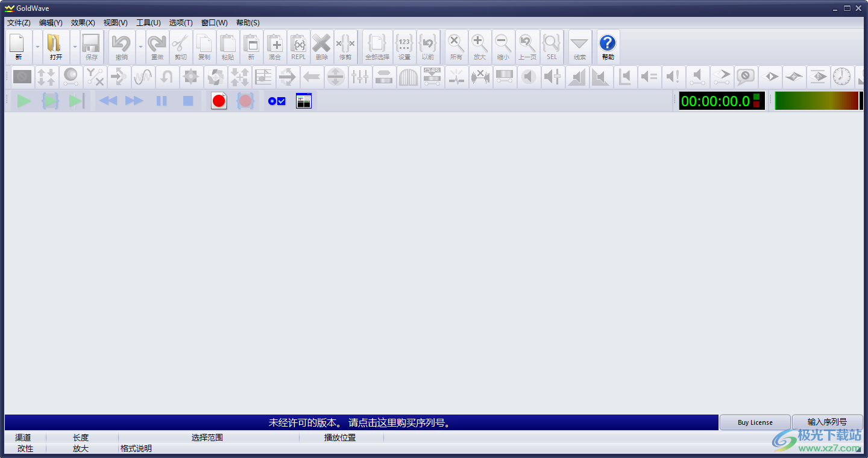Click the 撤销 undo icon
The image size is (868, 458).
(x=122, y=47)
